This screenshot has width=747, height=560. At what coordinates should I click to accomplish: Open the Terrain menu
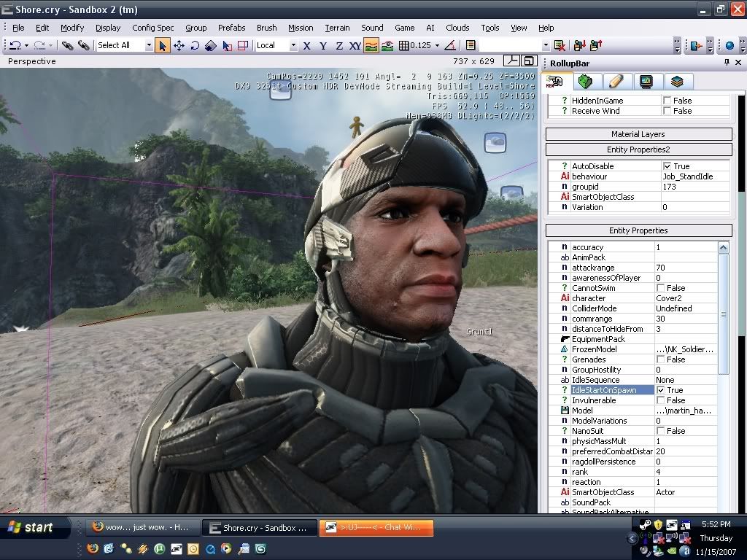point(337,28)
